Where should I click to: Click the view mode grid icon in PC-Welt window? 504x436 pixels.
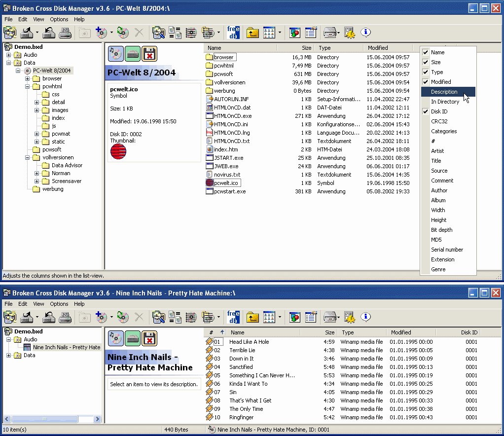(269, 33)
